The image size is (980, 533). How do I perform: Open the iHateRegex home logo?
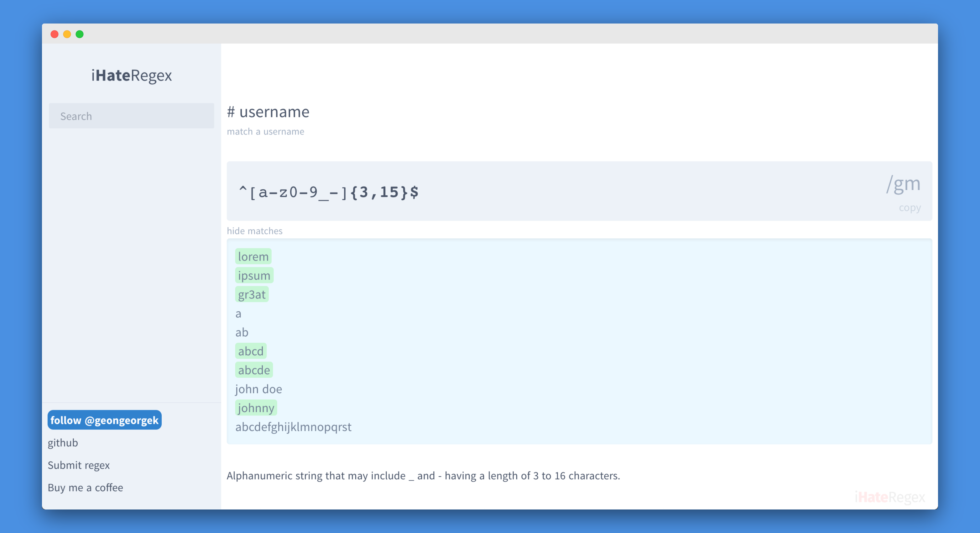click(x=131, y=75)
